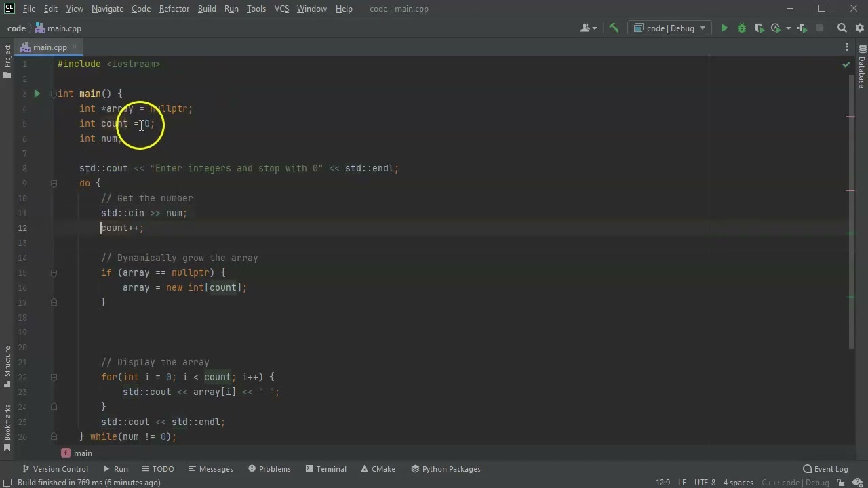The width and height of the screenshot is (868, 488).
Task: Click the 12:9 line:column indicator
Action: click(x=663, y=483)
